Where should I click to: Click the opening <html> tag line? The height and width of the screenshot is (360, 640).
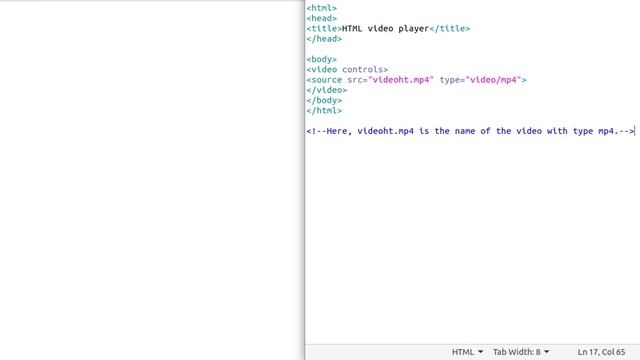(322, 8)
